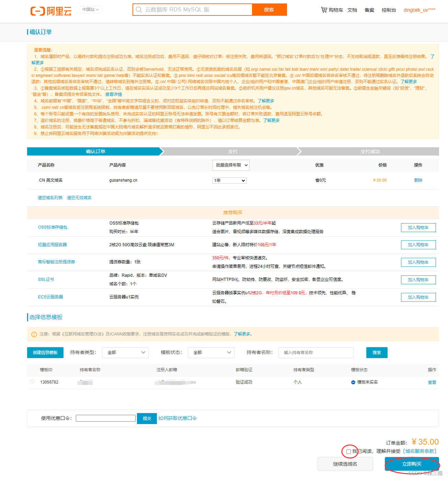Screen dimensions: 448x479
Task: Click 清空无效域名 link
Action: pos(79,198)
